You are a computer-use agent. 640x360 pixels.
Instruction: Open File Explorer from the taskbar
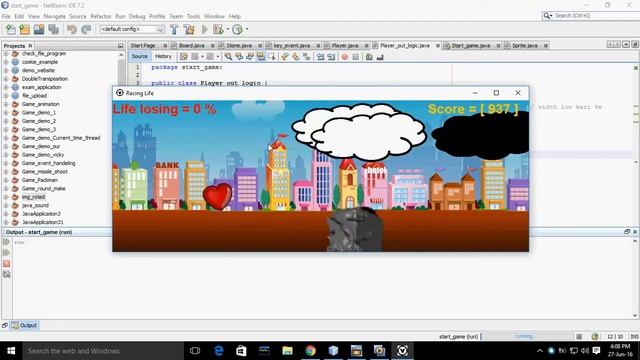pyautogui.click(x=288, y=351)
